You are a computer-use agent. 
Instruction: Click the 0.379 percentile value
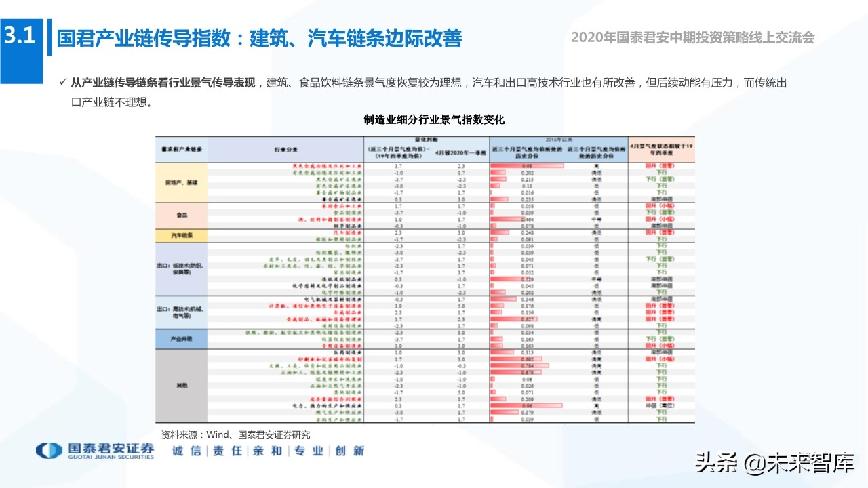528,411
